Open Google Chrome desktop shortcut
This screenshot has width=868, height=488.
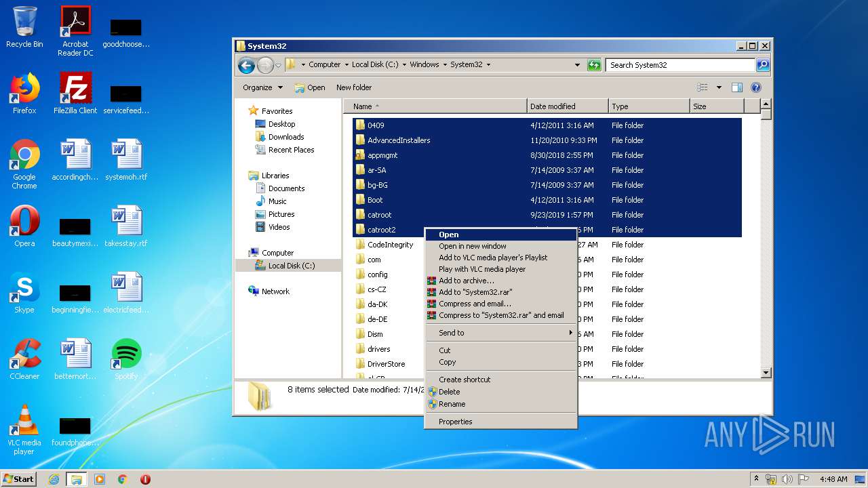coord(24,164)
